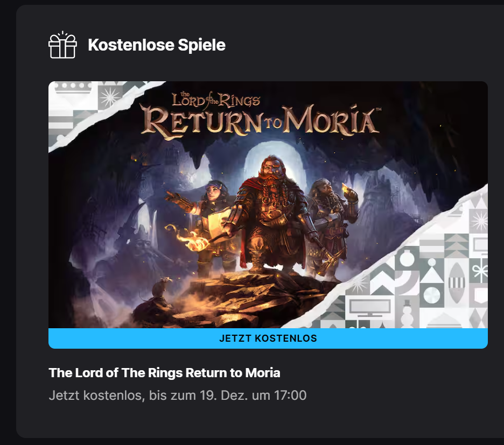Click the crown-shaped icon in the top-left corner

tap(74, 88)
